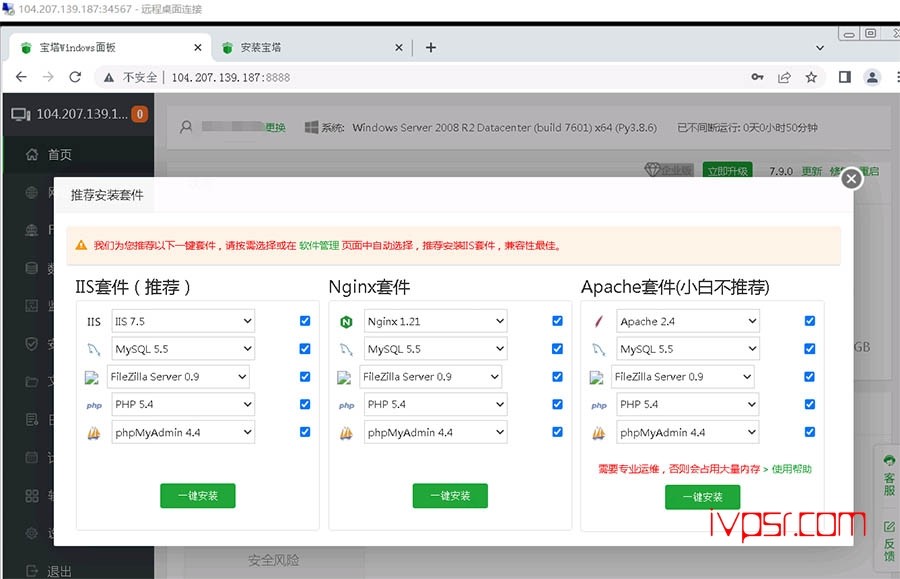Close the 安装宝塔 tab

pyautogui.click(x=399, y=48)
